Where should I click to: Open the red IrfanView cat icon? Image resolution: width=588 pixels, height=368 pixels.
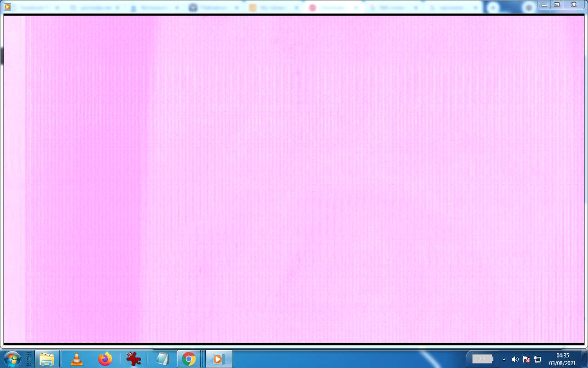click(134, 359)
